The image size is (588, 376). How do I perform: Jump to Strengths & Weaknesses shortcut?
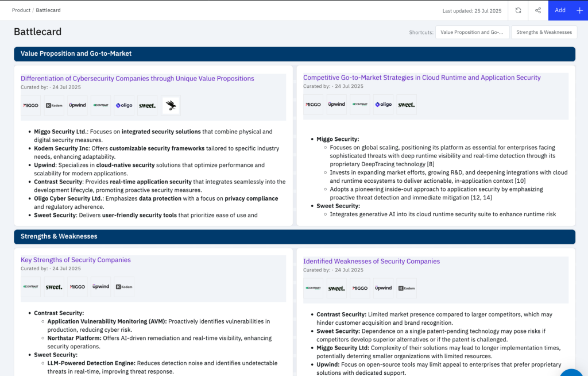click(544, 32)
